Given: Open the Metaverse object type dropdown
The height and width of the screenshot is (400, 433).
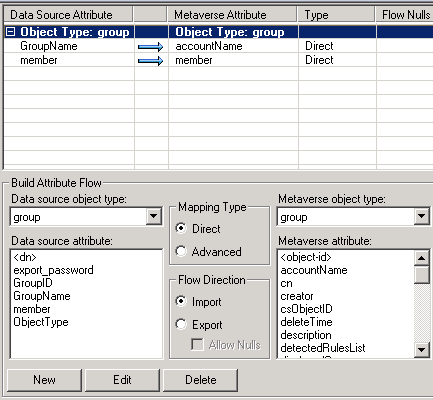Looking at the screenshot, I should click(421, 216).
